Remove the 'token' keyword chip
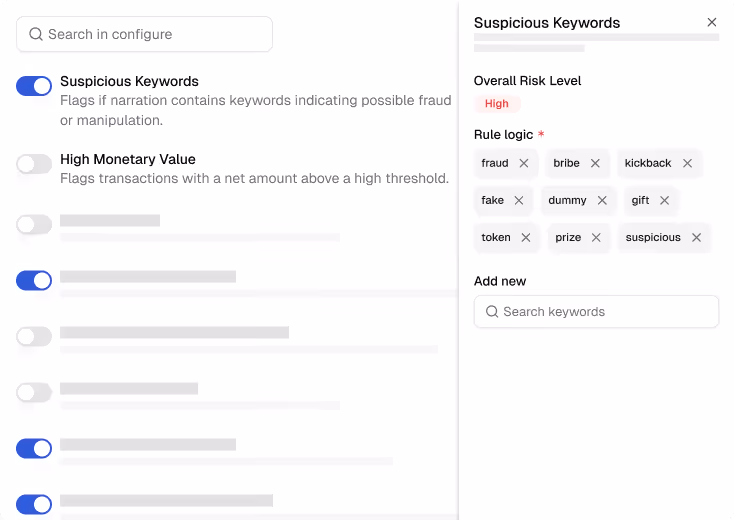 click(526, 238)
